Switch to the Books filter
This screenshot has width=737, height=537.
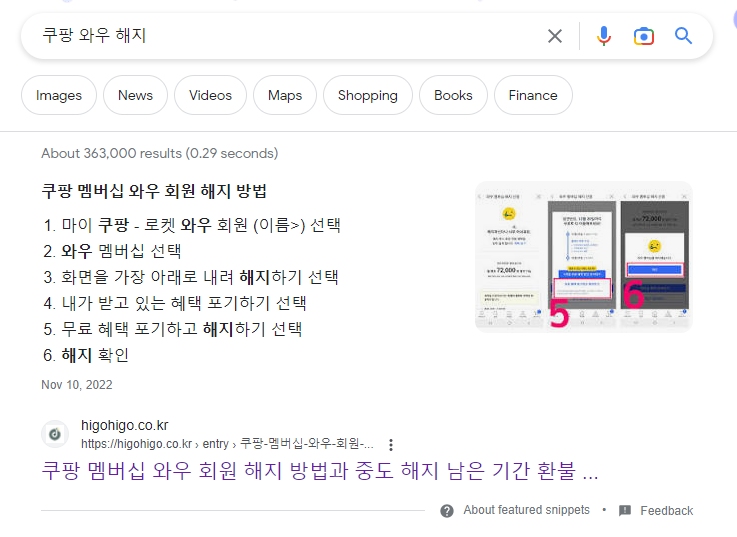pos(453,95)
